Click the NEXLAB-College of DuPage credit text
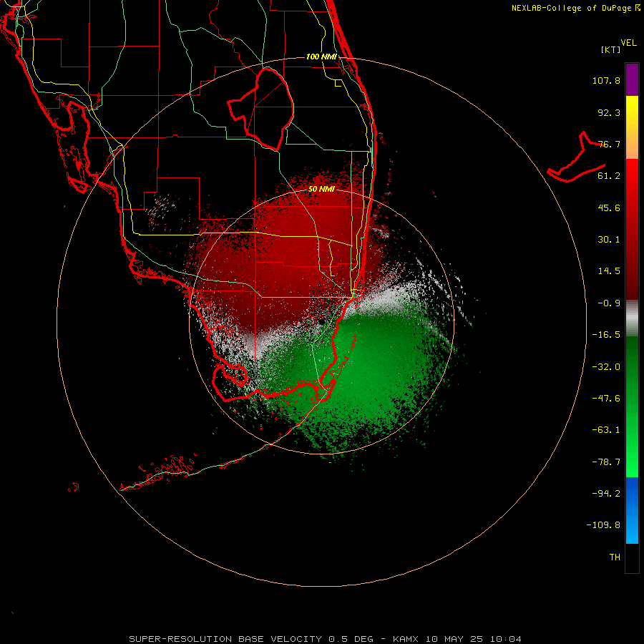Viewport: 644px width, 644px height. coord(576,8)
